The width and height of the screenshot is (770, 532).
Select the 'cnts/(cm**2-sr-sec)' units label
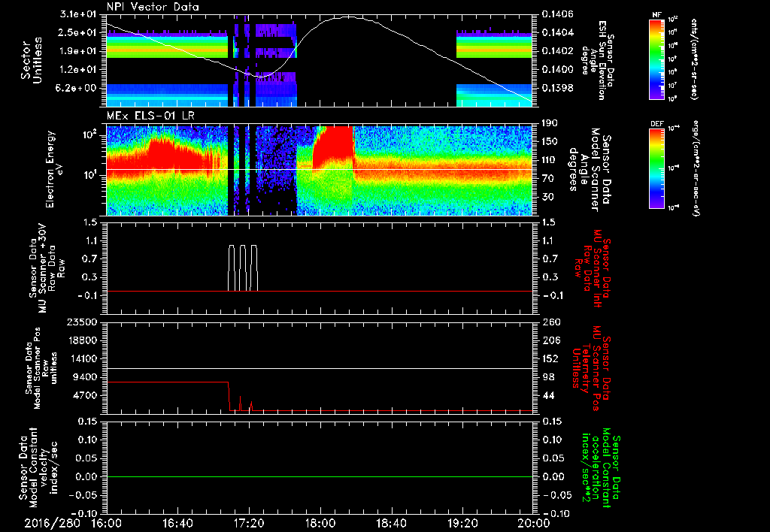694,59
